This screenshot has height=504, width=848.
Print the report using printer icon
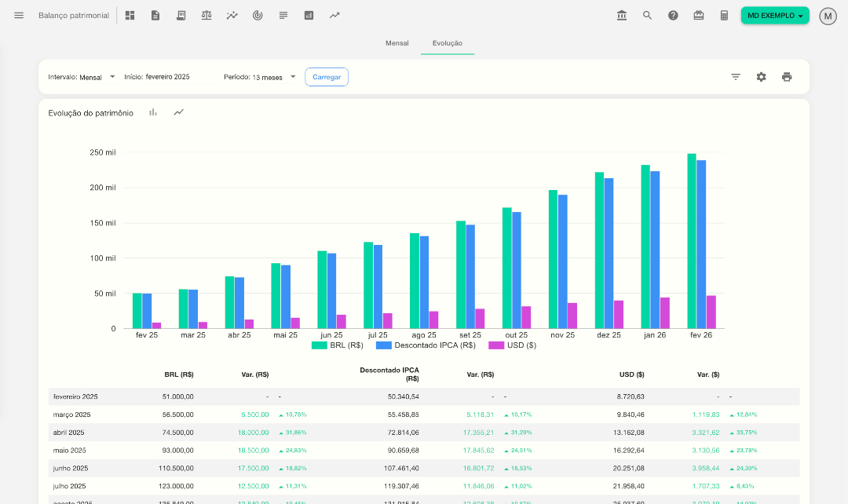(x=787, y=77)
